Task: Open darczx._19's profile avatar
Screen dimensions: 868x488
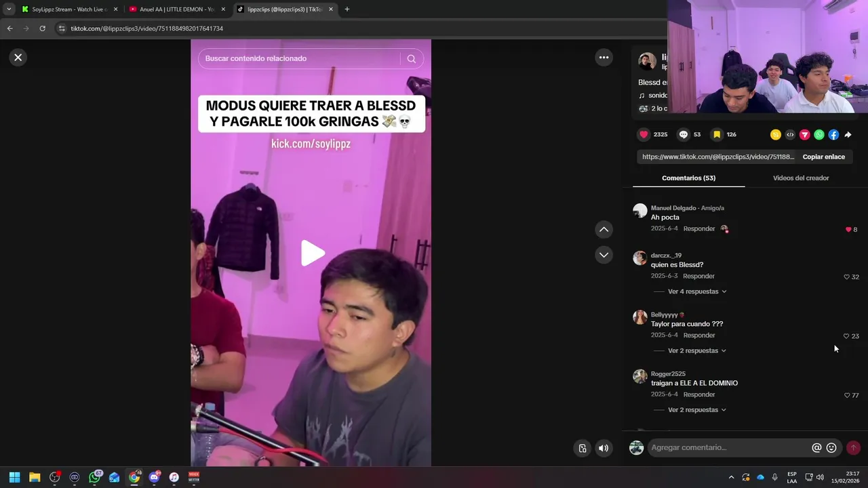Action: click(x=640, y=258)
